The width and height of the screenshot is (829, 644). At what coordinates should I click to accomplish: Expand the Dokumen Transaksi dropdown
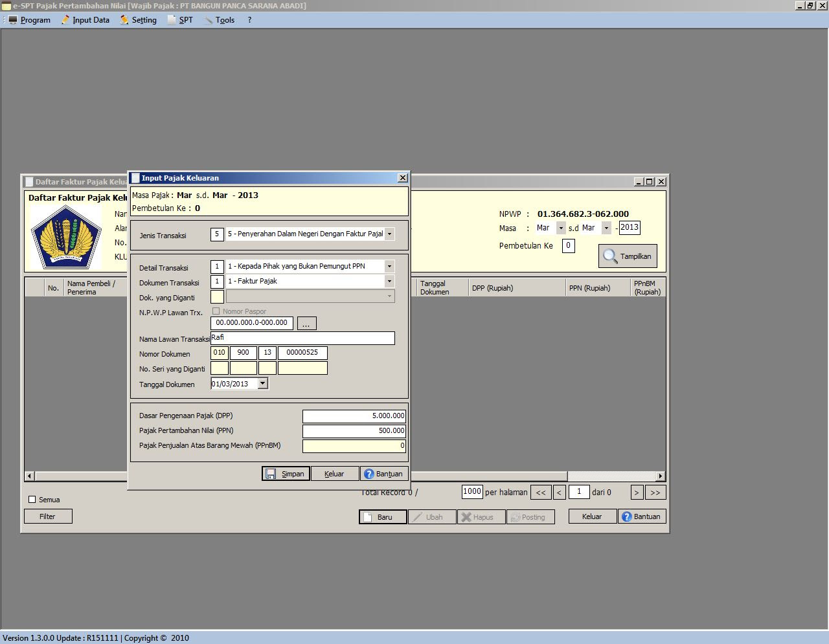[x=389, y=281]
